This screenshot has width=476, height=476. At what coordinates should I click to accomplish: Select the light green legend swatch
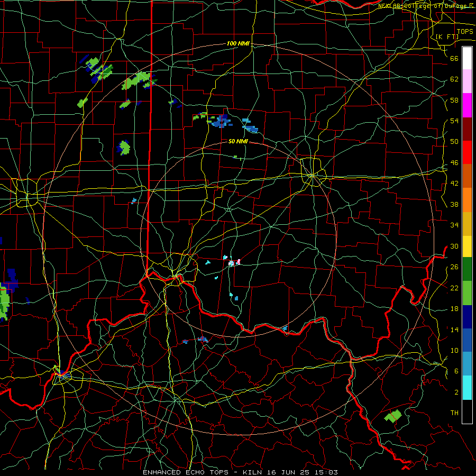(467, 293)
